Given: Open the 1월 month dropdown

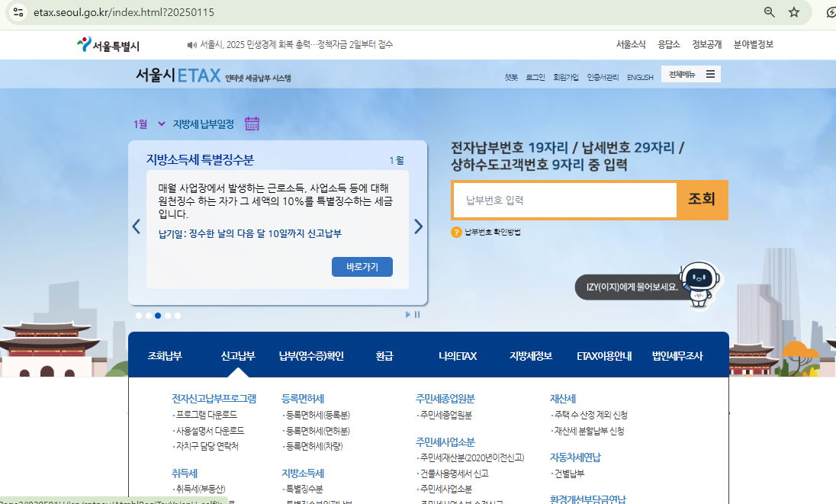Looking at the screenshot, I should tap(149, 124).
